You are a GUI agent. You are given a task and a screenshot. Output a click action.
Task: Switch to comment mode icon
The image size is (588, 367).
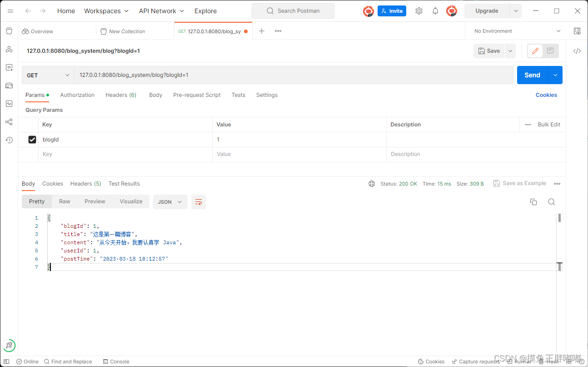click(x=550, y=51)
